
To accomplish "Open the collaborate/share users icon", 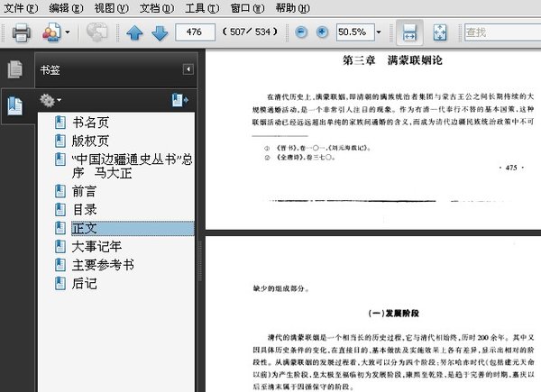I will point(51,32).
